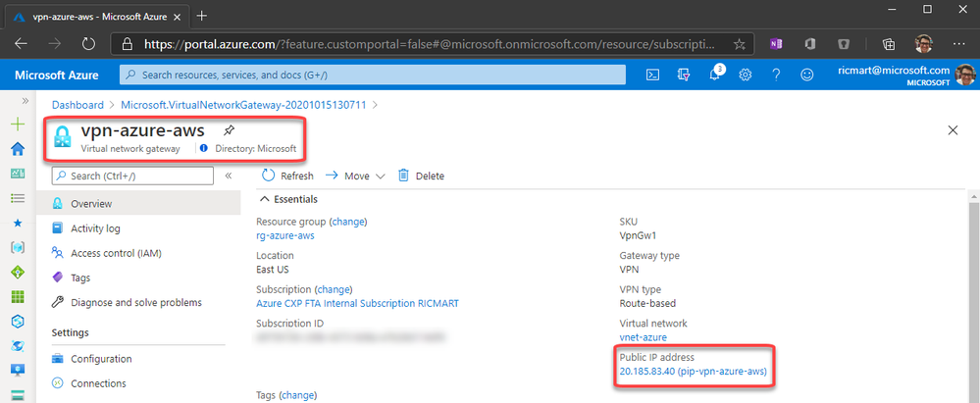
Task: Click Microsoft Azure portal logo text
Action: point(57,75)
